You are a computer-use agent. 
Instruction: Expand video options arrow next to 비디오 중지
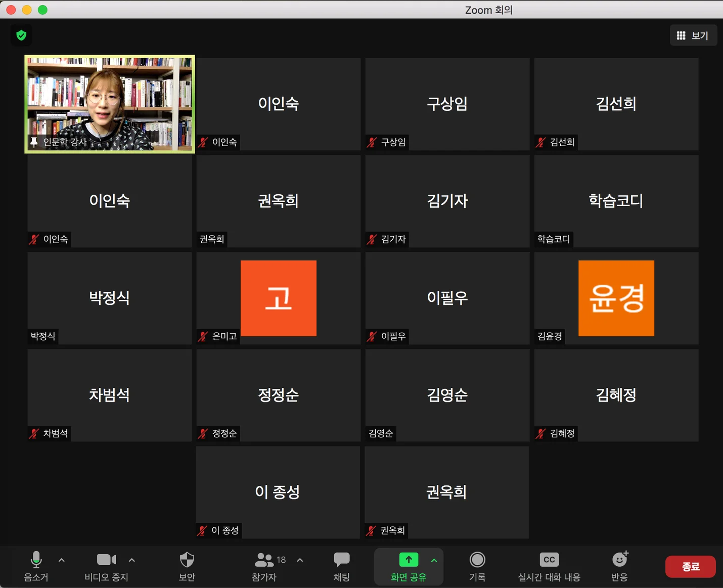tap(132, 560)
